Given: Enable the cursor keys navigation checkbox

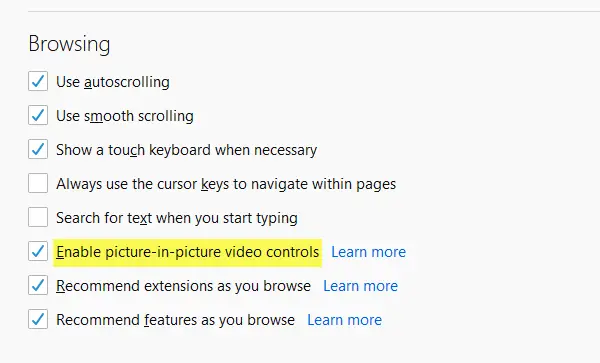Looking at the screenshot, I should pos(38,183).
